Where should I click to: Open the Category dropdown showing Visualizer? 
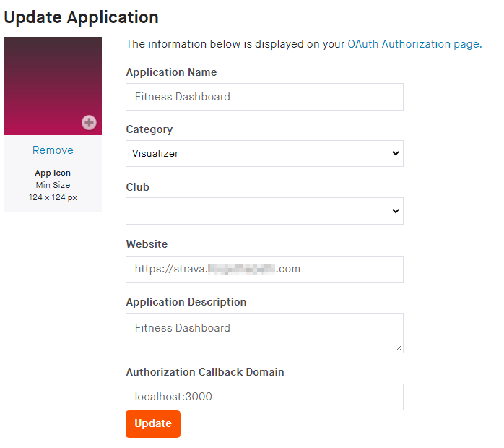click(x=264, y=153)
